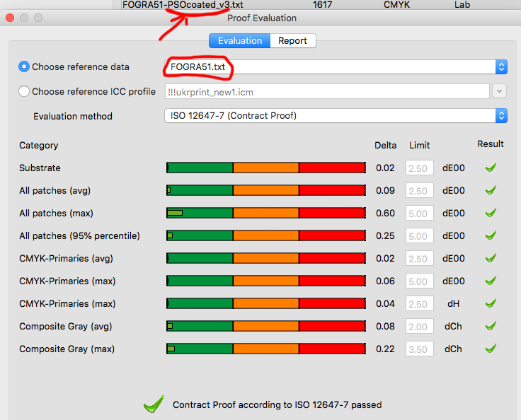Click the All patches (max) delta bar
Image resolution: width=521 pixels, height=420 pixels.
point(266,213)
